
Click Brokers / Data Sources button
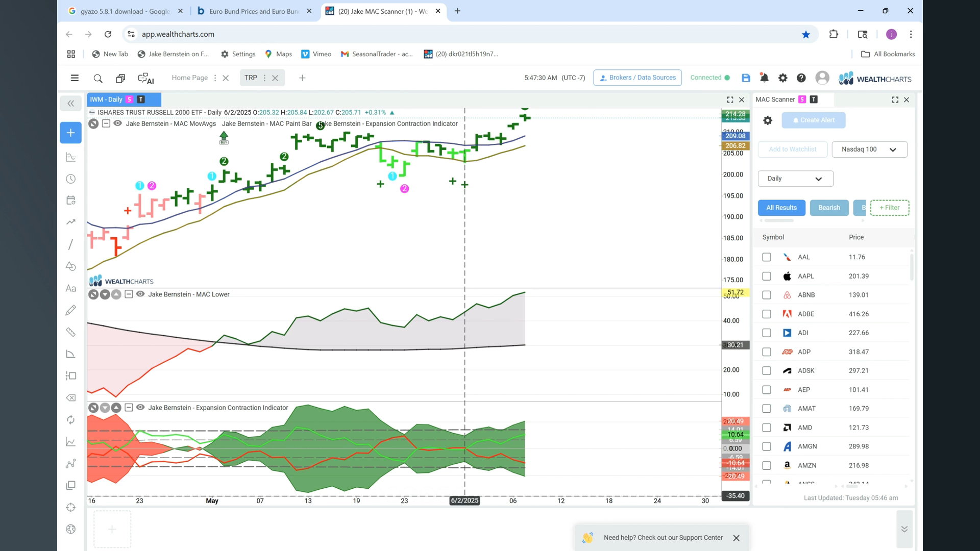click(x=638, y=78)
